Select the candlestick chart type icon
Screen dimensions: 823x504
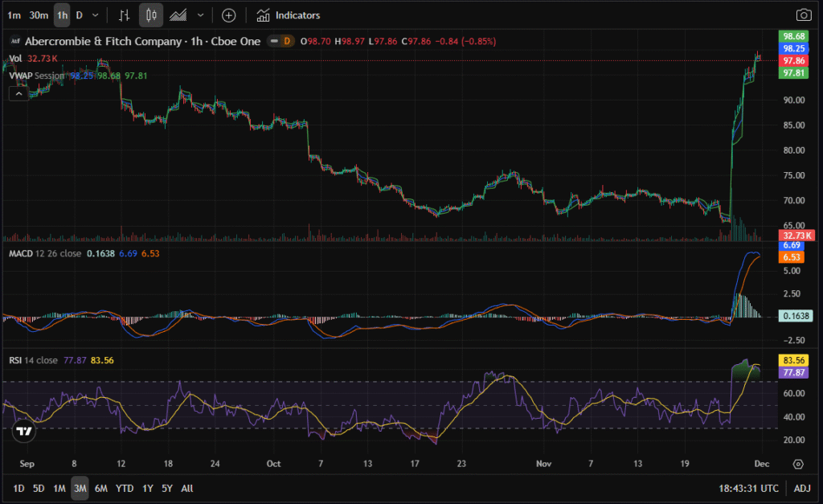click(150, 15)
